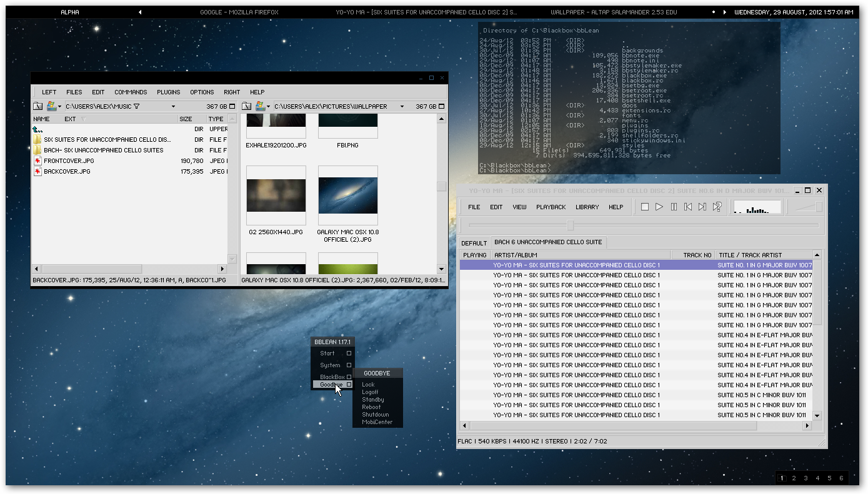Image resolution: width=868 pixels, height=494 pixels.
Task: Click the random playback icon
Action: coord(717,207)
